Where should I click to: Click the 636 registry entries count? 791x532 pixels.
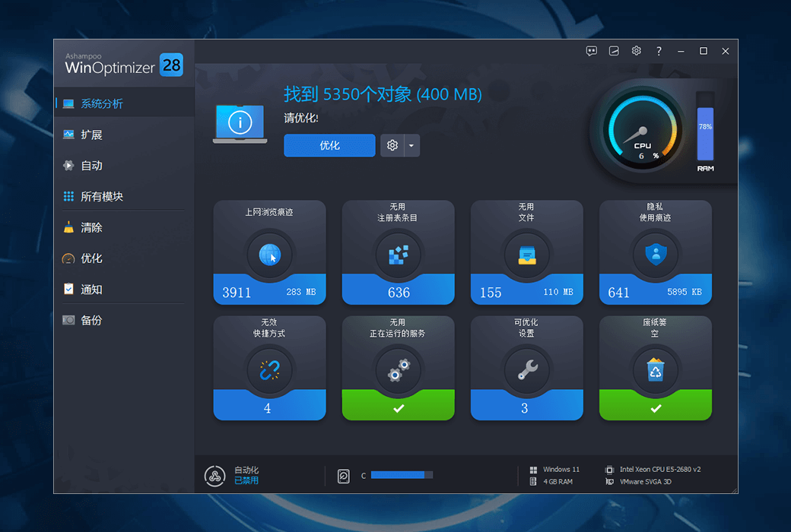point(399,293)
